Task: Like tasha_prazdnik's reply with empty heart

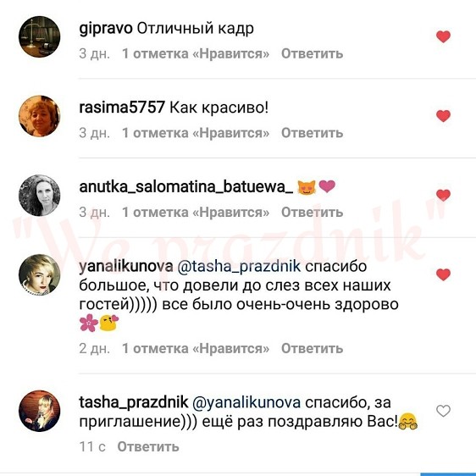Action: point(443,411)
